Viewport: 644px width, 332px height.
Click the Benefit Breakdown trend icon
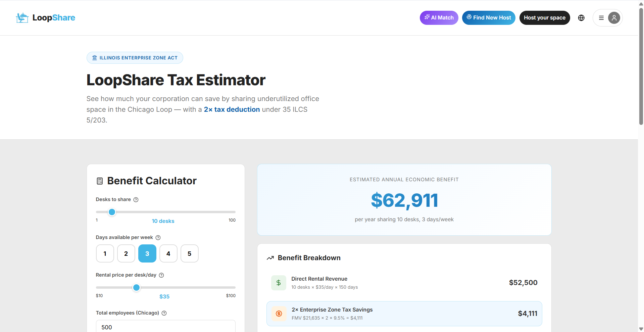[x=270, y=258]
